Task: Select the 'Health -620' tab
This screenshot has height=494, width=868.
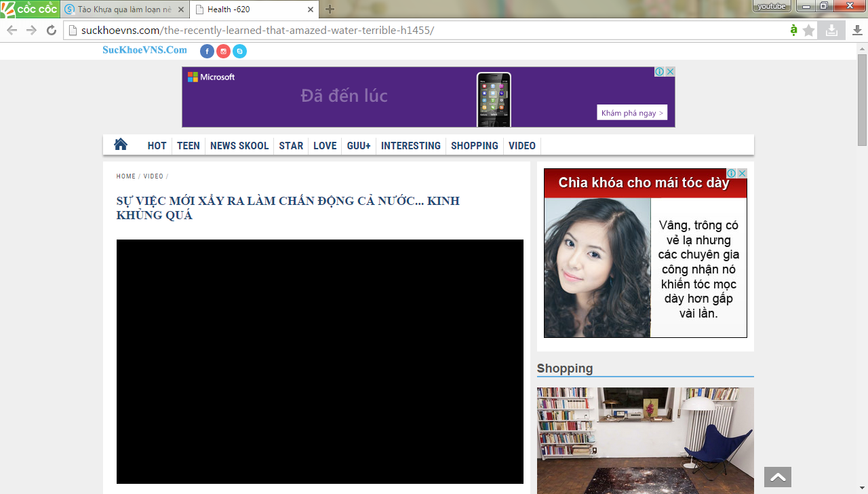Action: coord(254,9)
